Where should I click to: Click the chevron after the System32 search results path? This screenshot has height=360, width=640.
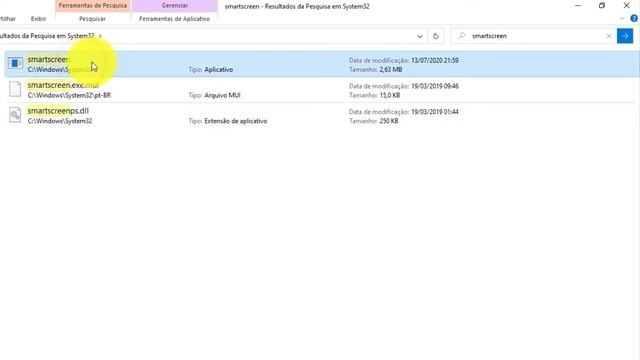[100, 36]
